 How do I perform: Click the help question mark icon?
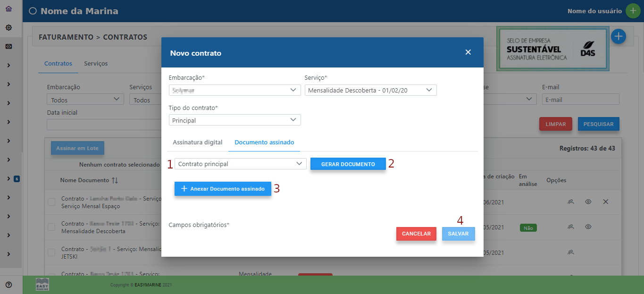click(x=8, y=284)
